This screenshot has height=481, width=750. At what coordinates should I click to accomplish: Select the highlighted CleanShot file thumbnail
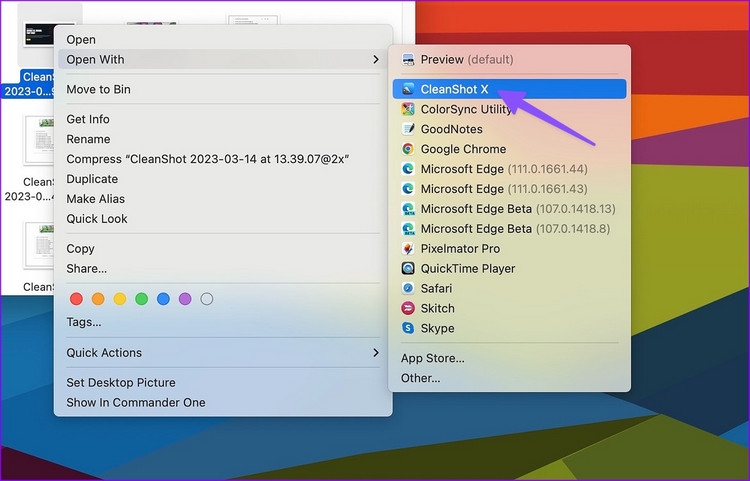(50, 34)
